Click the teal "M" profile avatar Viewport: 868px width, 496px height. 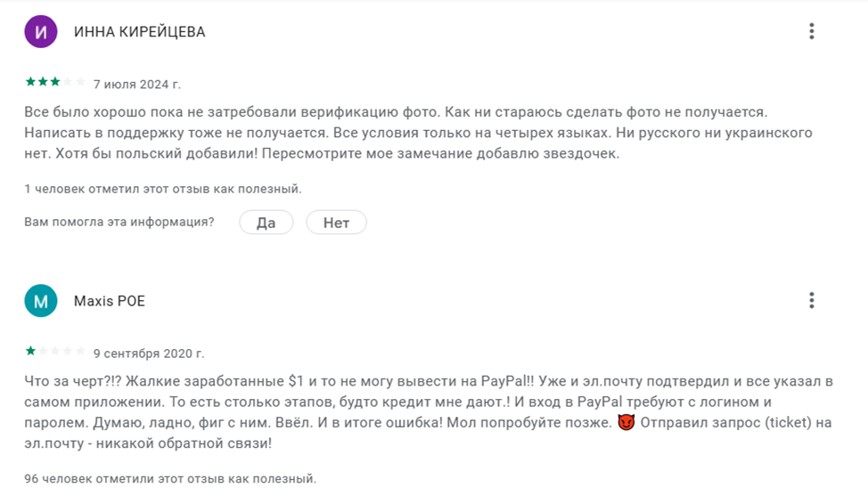(40, 301)
